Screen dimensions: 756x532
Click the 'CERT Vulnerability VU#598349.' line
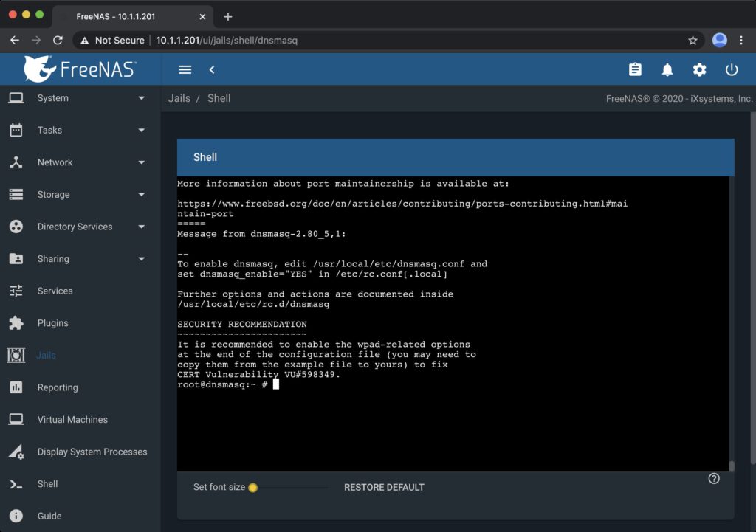point(259,374)
